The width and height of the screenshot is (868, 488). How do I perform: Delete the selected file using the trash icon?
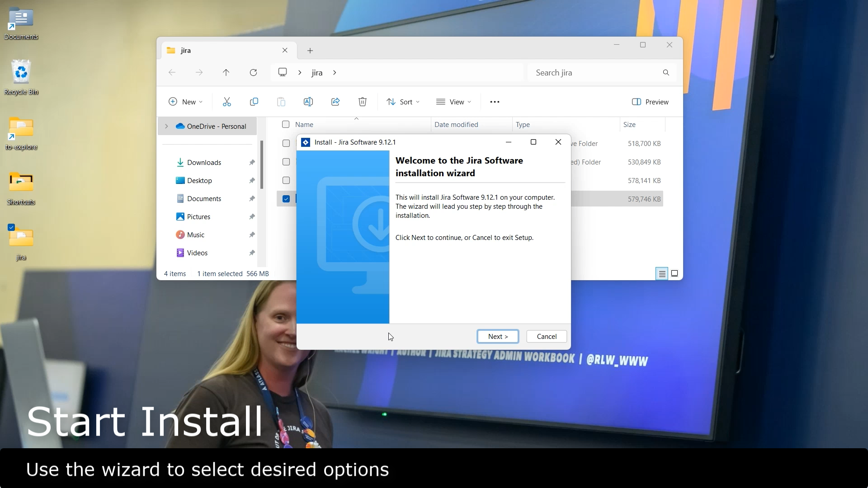point(362,102)
